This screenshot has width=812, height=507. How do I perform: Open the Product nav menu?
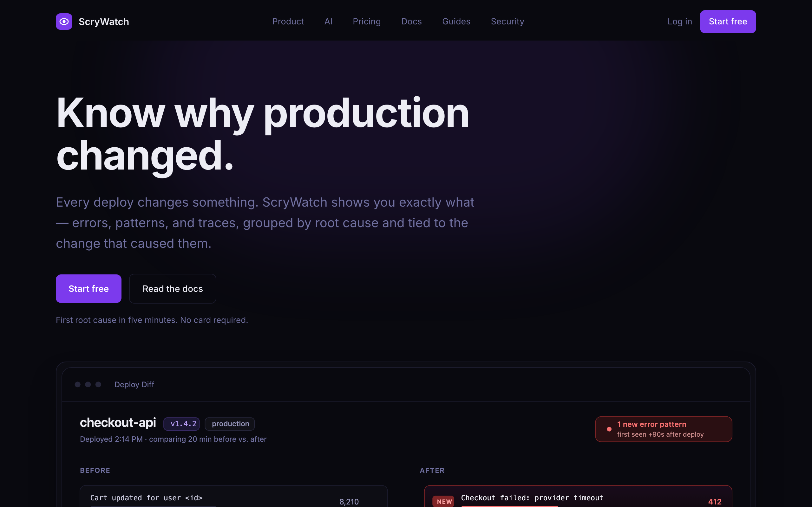[288, 22]
